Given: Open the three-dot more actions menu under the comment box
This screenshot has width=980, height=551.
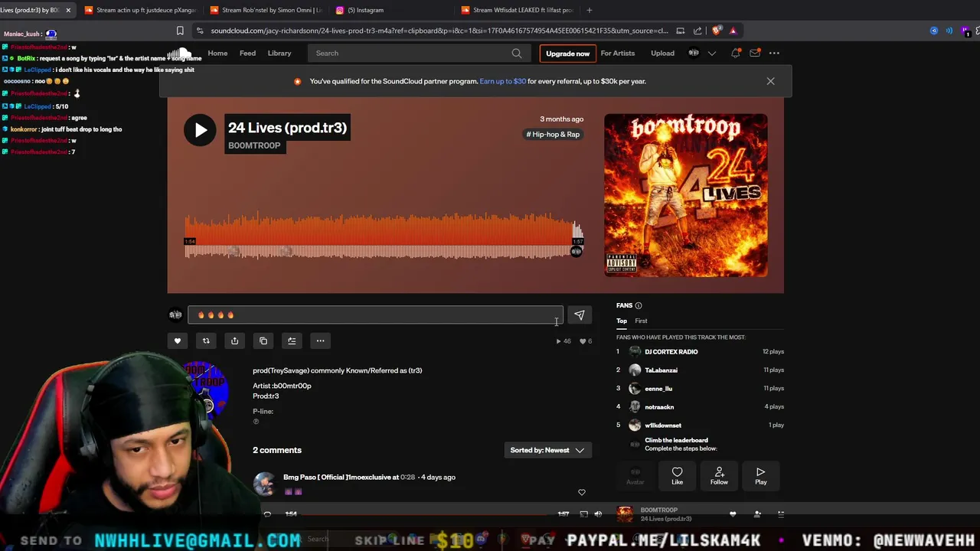Looking at the screenshot, I should point(321,341).
